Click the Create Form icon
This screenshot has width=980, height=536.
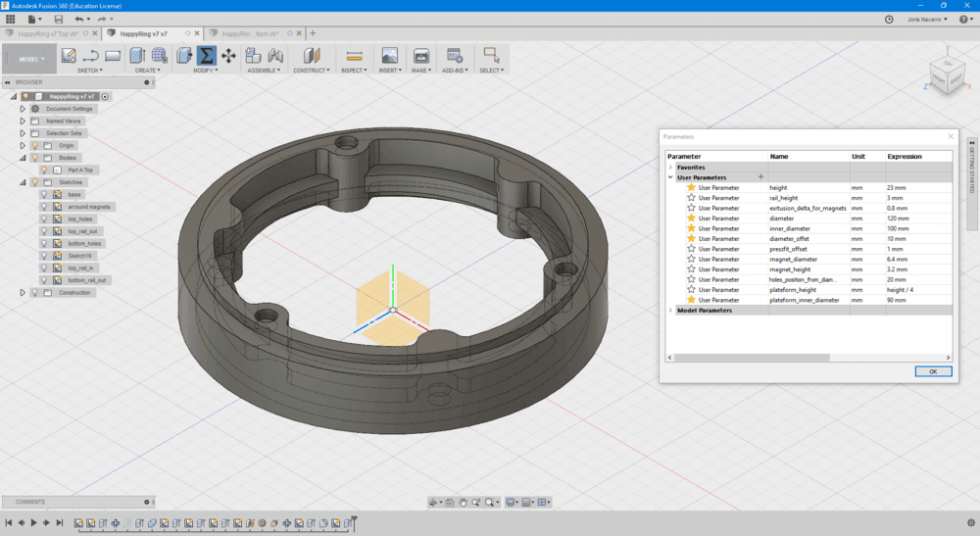[x=160, y=56]
